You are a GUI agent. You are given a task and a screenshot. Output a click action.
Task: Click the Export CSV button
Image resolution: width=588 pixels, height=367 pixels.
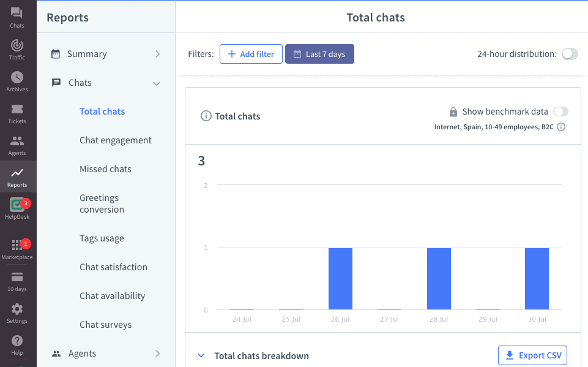pyautogui.click(x=532, y=355)
